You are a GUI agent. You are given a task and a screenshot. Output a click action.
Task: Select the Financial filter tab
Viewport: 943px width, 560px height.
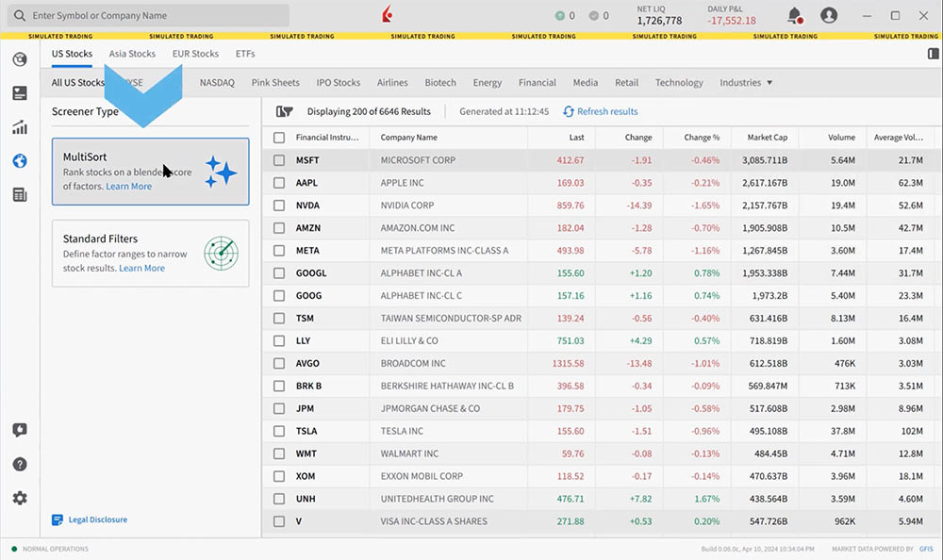coord(538,82)
